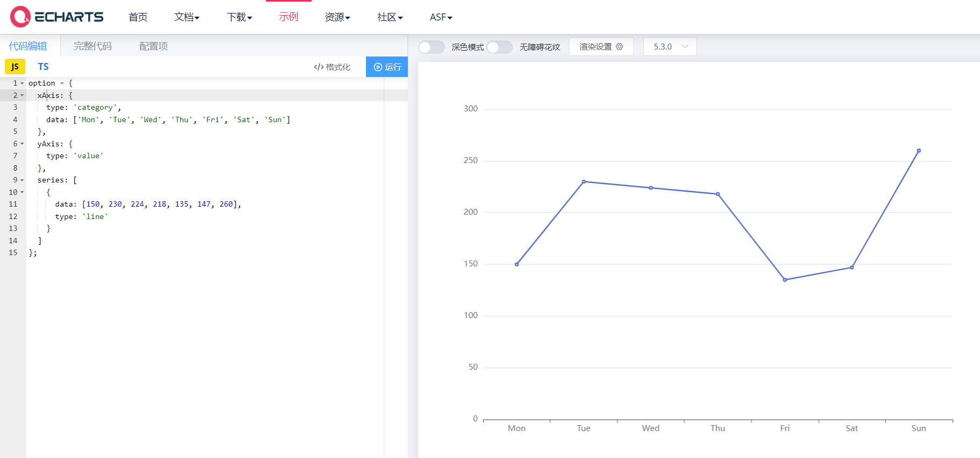980x458 pixels.
Task: Click the series keyword on line 9
Action: click(x=50, y=180)
